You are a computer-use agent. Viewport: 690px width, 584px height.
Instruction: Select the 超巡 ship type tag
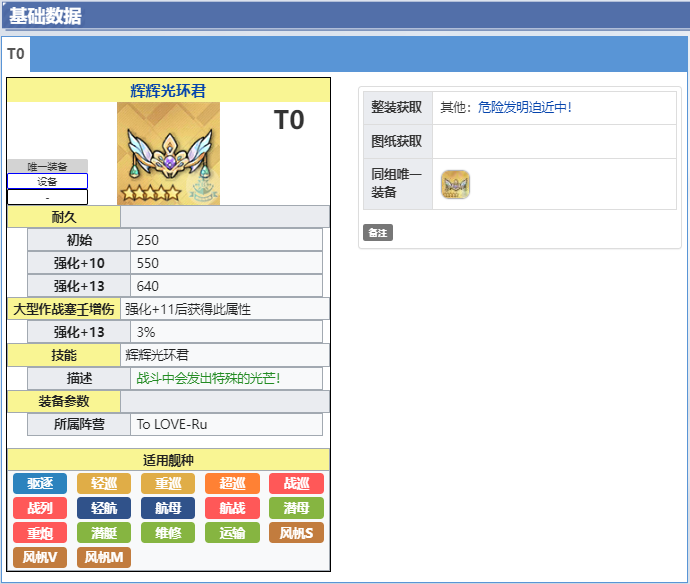tap(232, 484)
